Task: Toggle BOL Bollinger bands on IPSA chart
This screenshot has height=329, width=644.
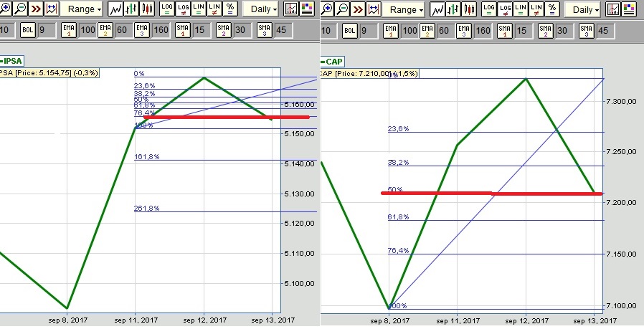Action: pos(27,30)
